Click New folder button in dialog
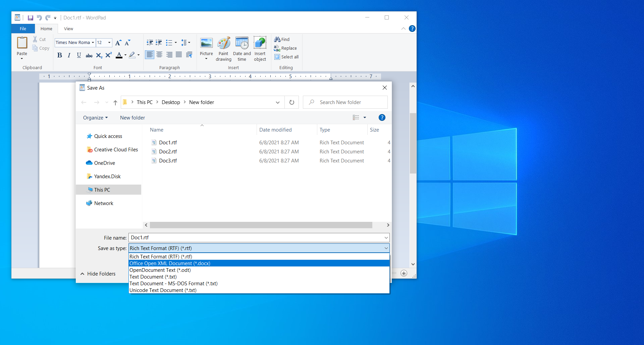 point(132,118)
